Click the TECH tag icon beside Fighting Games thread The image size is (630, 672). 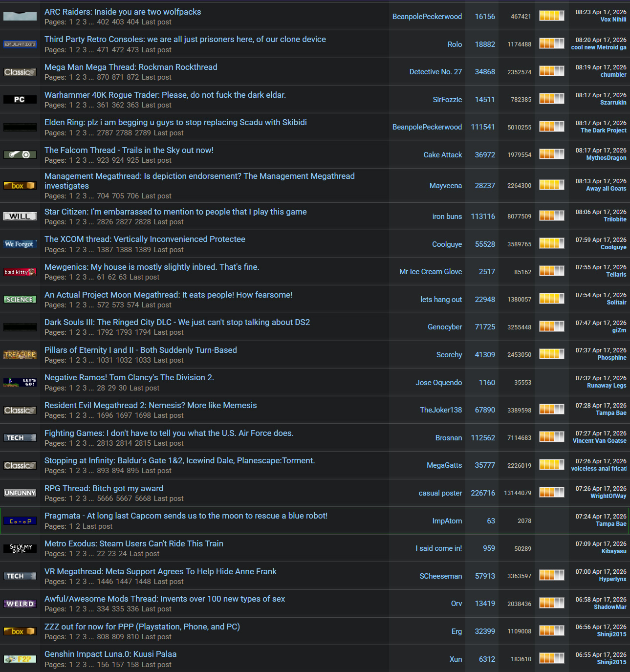coord(20,438)
